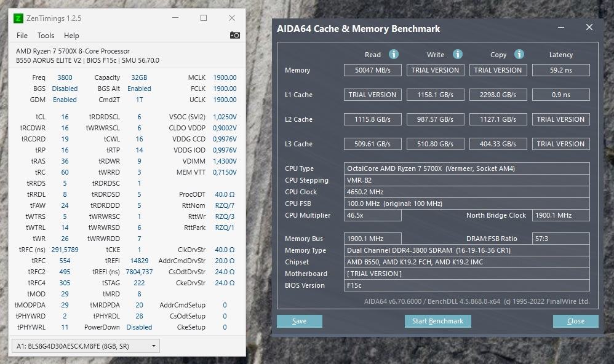Click the B550 AORUS ELITE V2 BIOS line

[x=87, y=61]
